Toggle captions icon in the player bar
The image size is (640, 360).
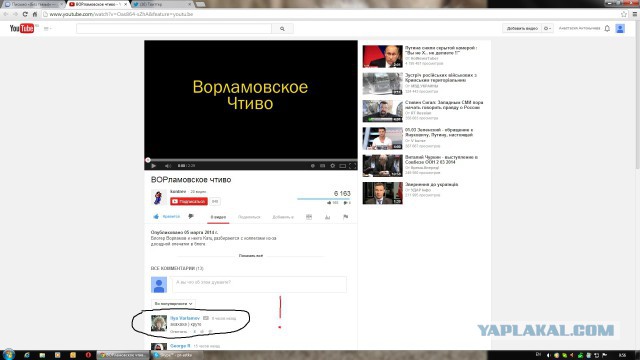(x=322, y=166)
